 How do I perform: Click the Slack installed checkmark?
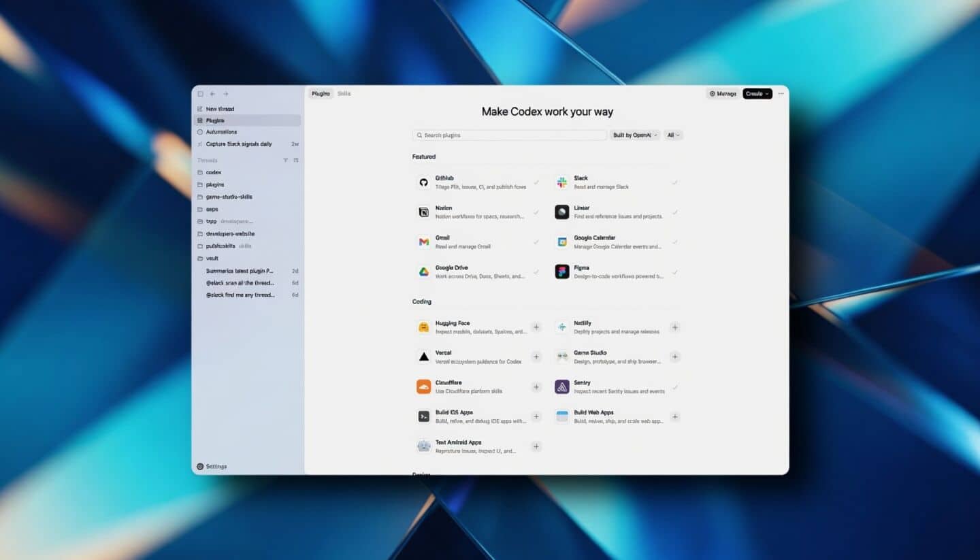click(674, 182)
